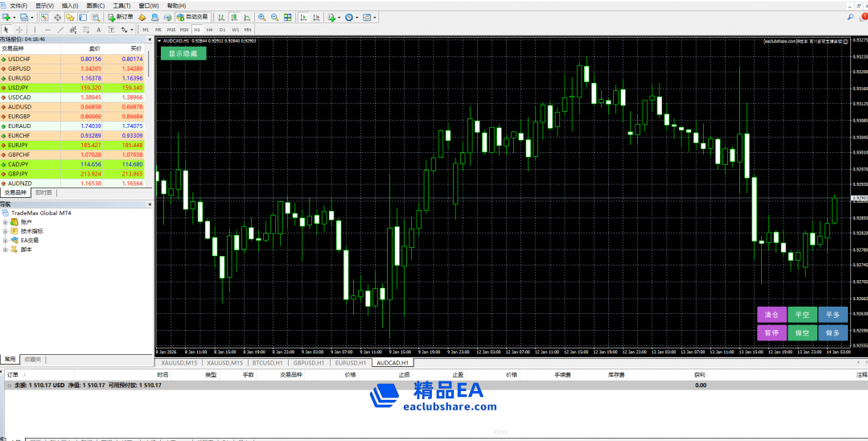This screenshot has height=441, width=868.
Task: Open the MetaEditor book icon
Action: click(x=142, y=17)
